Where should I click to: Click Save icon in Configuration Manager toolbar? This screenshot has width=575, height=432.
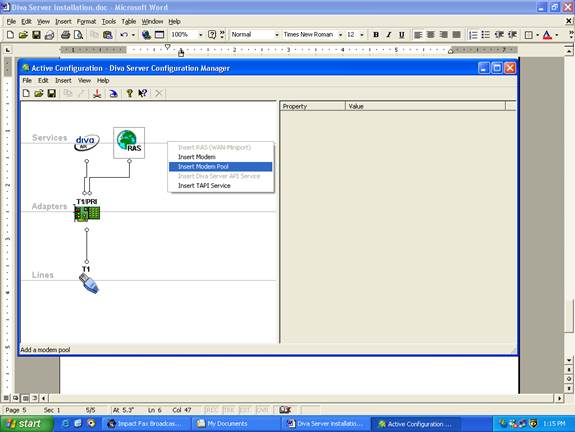pos(52,93)
